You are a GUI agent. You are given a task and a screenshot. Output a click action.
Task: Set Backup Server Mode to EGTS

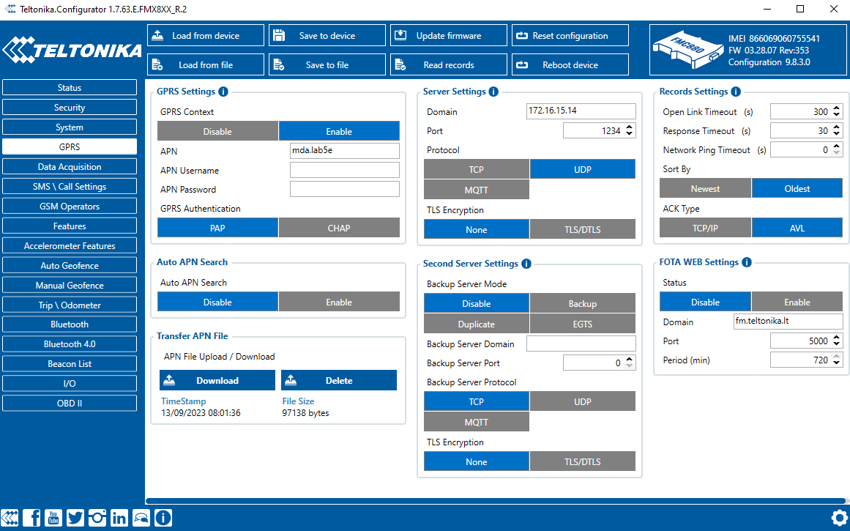(x=582, y=324)
